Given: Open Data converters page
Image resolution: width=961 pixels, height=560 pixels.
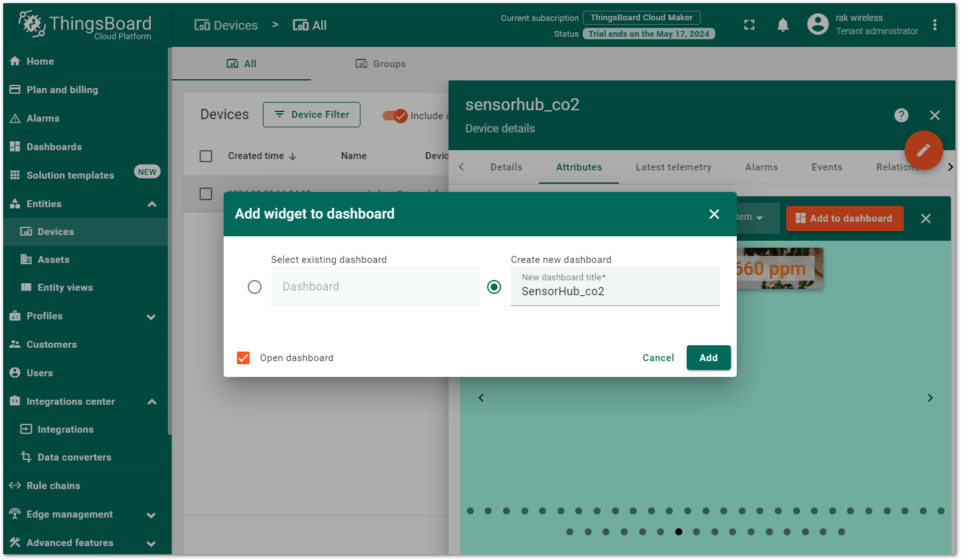Looking at the screenshot, I should pos(86,457).
